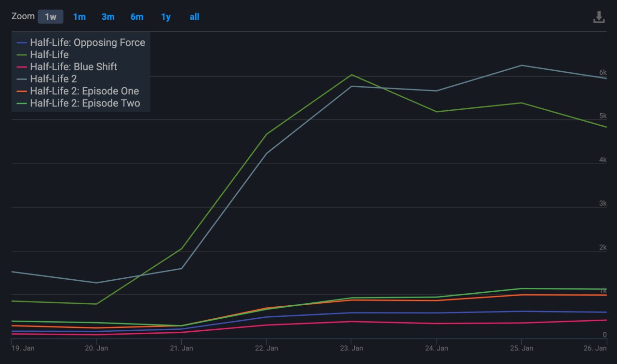Set zoom range to 1w
The height and width of the screenshot is (364, 617).
pos(51,17)
